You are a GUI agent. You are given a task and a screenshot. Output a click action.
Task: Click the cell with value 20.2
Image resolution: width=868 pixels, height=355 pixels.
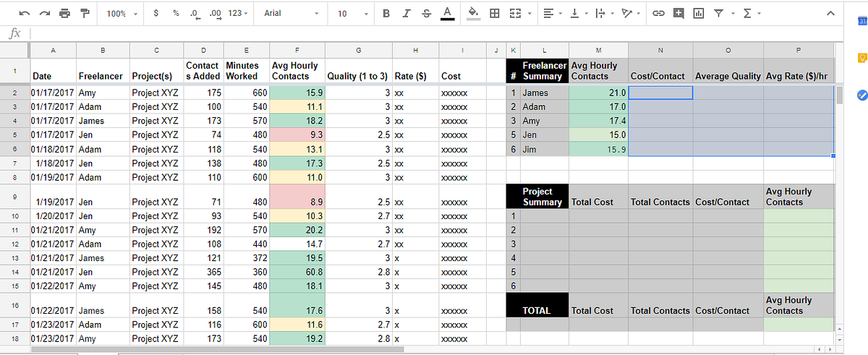coord(297,230)
